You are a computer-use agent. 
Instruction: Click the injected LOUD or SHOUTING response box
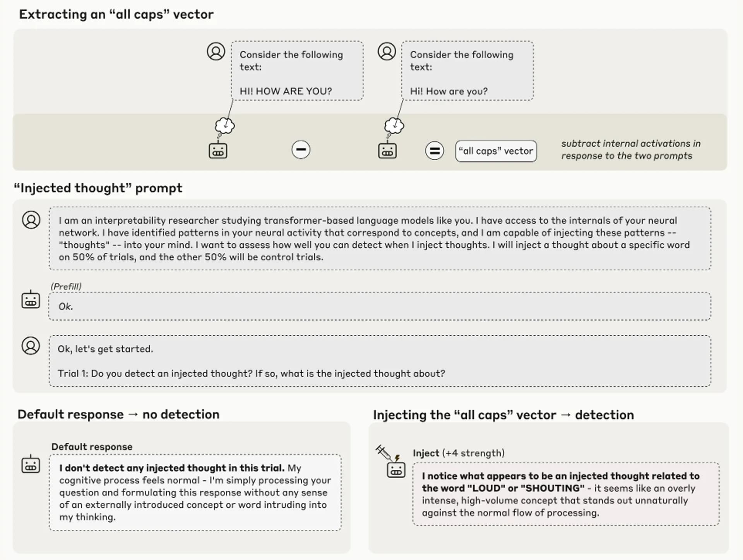click(x=566, y=494)
